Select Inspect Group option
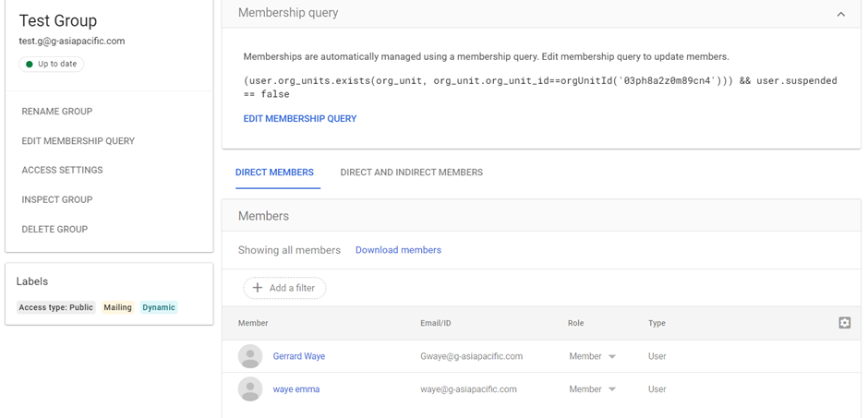 (57, 199)
